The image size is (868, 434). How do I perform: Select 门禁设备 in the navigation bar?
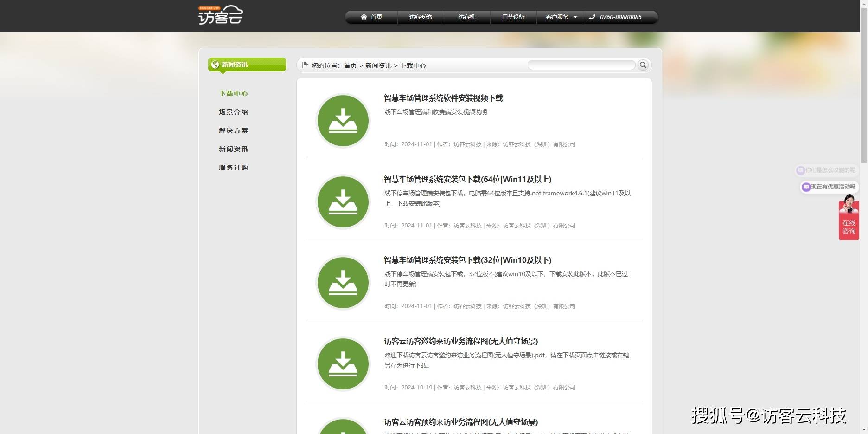point(513,17)
